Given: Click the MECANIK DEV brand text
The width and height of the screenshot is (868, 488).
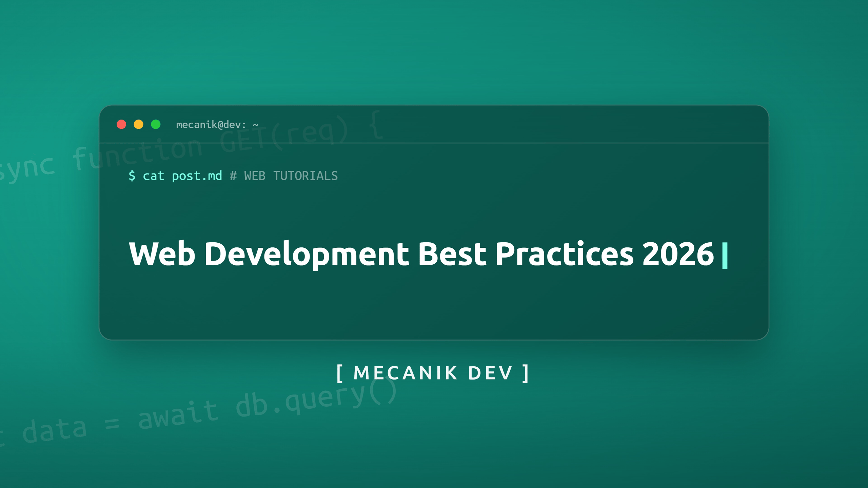Looking at the screenshot, I should 433,373.
